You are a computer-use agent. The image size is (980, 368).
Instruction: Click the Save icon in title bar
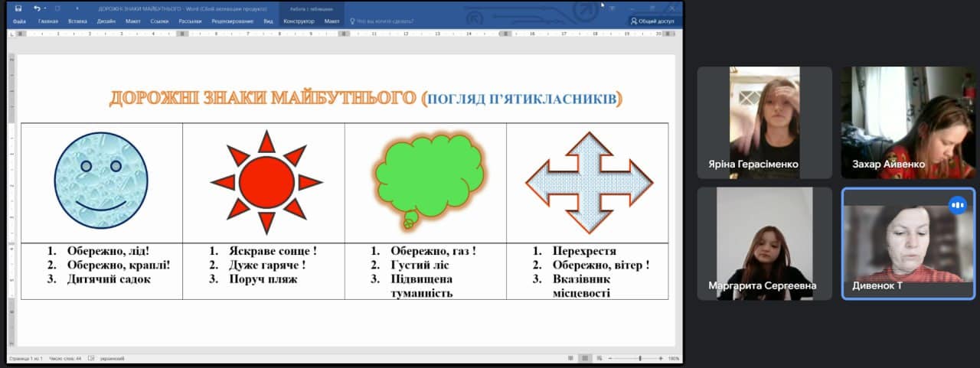click(18, 8)
